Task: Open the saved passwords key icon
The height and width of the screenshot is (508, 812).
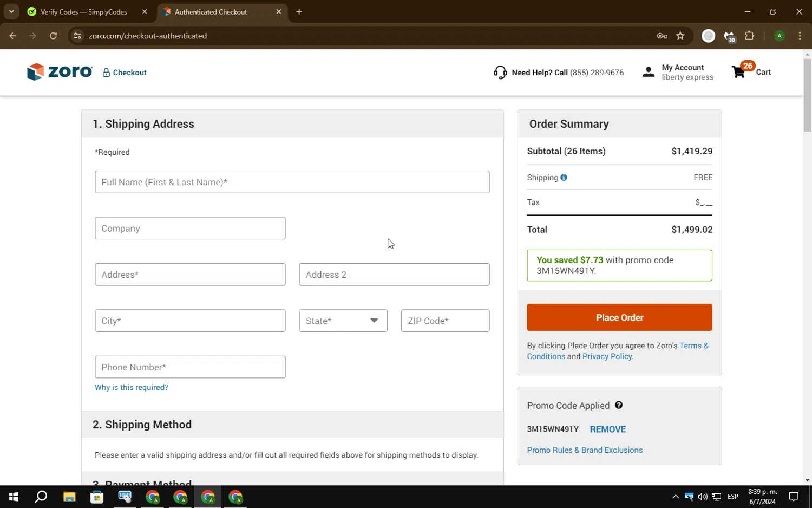Action: tap(662, 36)
